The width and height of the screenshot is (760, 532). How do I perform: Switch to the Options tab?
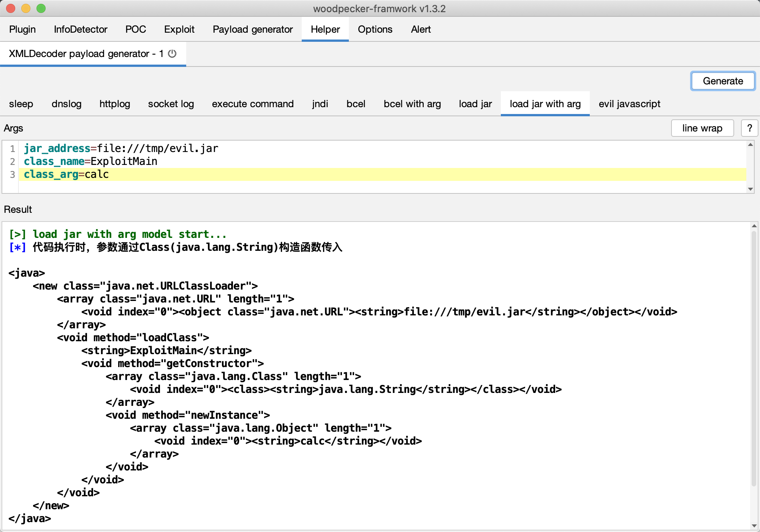point(375,29)
